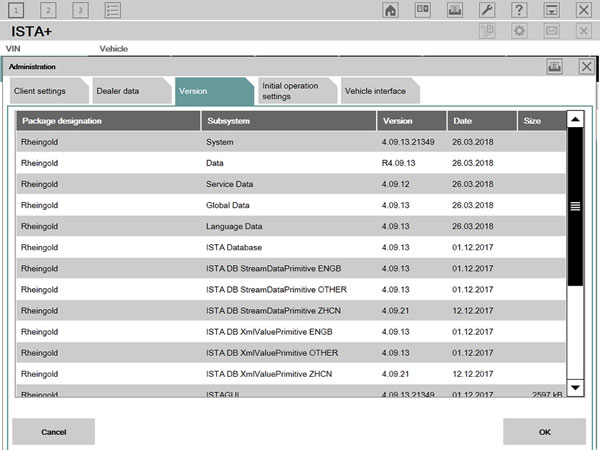Viewport: 600px width, 450px height.
Task: Click print icon in Administration header
Action: pos(554,66)
